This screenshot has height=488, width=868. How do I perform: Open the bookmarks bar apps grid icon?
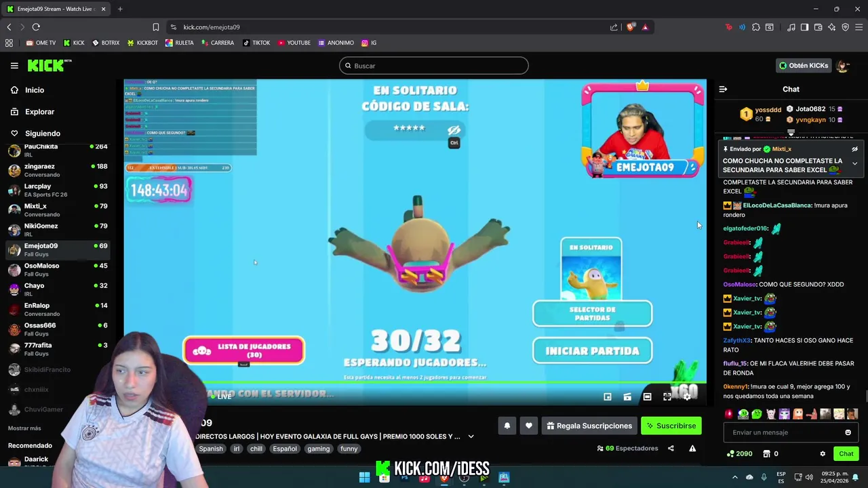coord(9,43)
